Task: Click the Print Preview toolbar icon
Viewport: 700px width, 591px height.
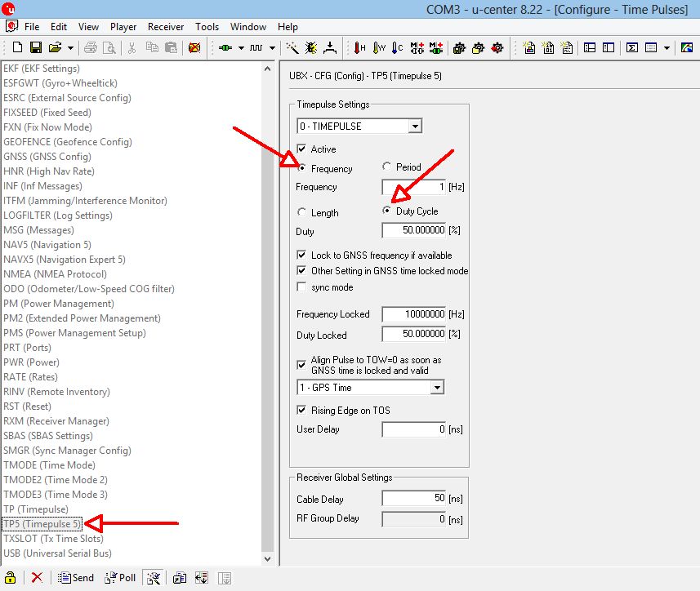Action: pyautogui.click(x=109, y=47)
